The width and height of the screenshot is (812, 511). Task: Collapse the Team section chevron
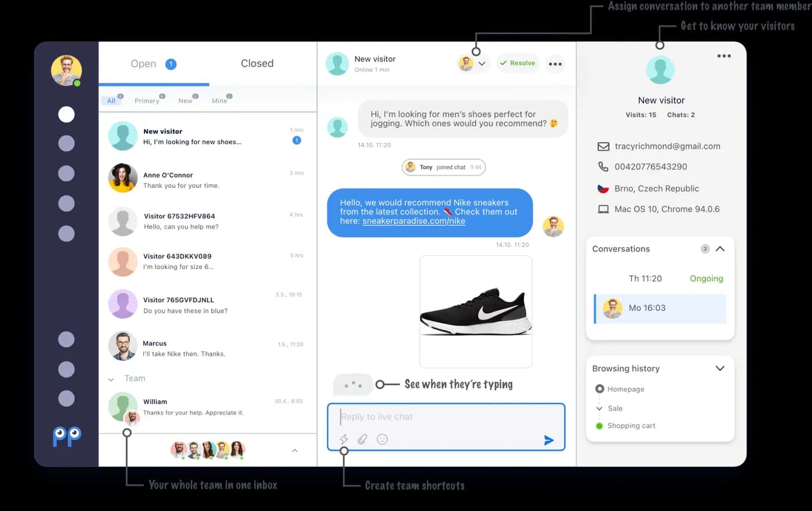(111, 379)
